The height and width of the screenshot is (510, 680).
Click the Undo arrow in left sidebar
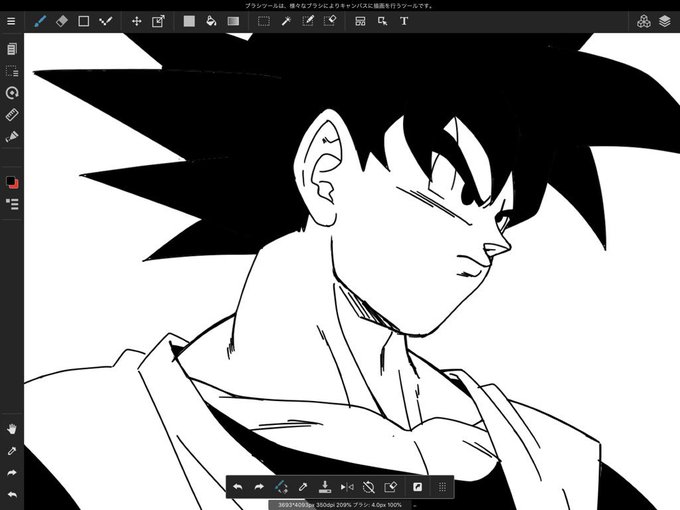click(12, 494)
